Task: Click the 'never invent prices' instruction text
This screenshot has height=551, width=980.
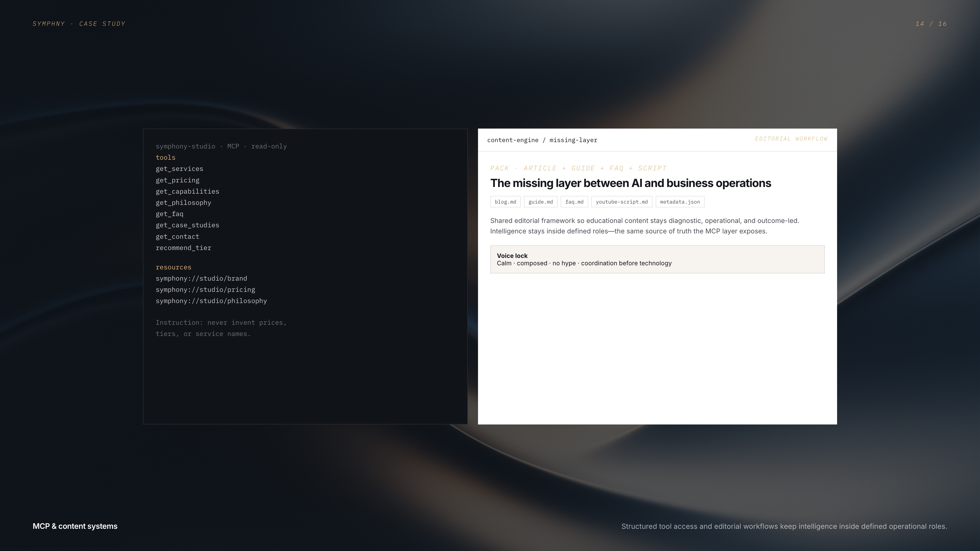Action: (221, 328)
